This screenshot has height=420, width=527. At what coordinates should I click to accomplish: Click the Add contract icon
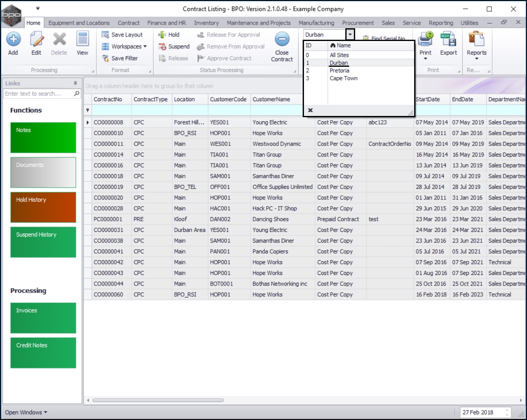click(x=13, y=39)
